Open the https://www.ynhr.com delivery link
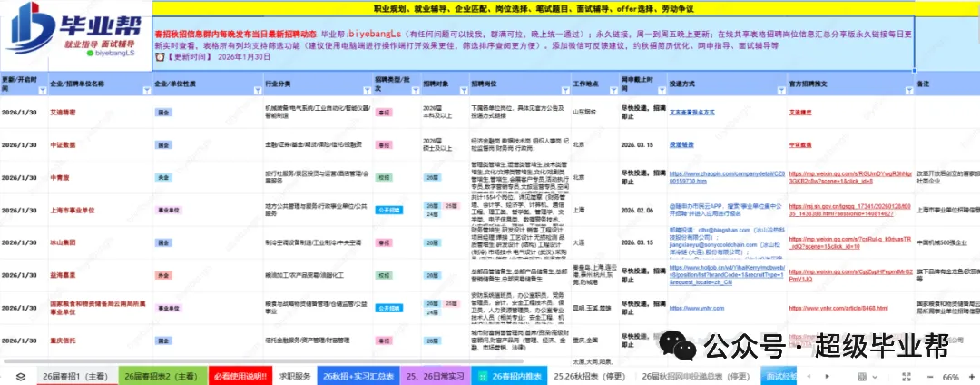This screenshot has height=385, width=980. [x=696, y=308]
